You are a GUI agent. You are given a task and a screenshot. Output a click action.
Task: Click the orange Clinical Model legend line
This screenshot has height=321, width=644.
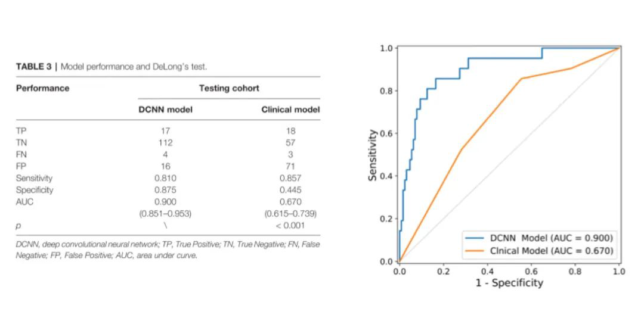coord(475,251)
